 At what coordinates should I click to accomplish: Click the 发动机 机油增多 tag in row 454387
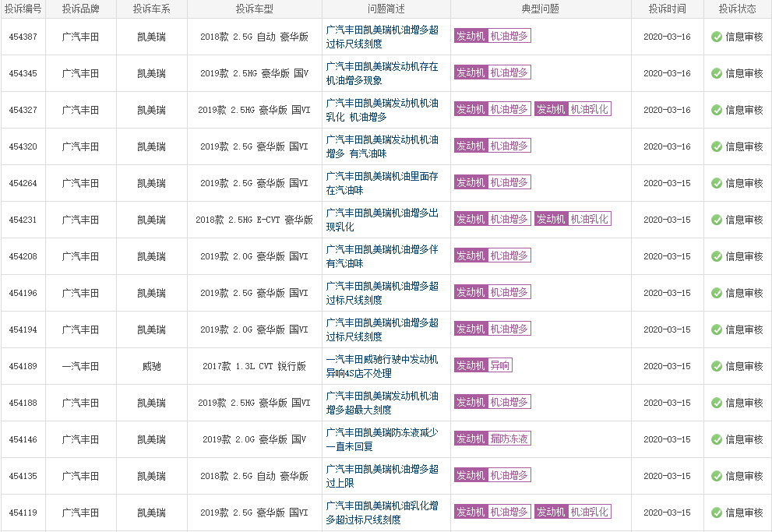click(492, 36)
